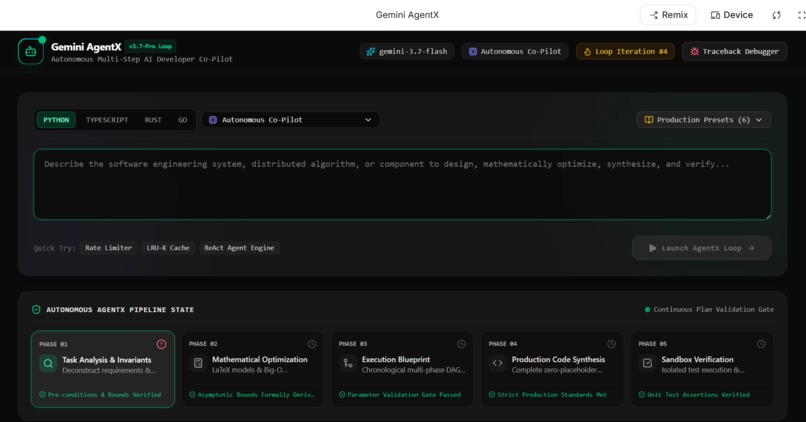Click the Execution Blueprint title
Viewport: 806px width, 422px height.
396,359
